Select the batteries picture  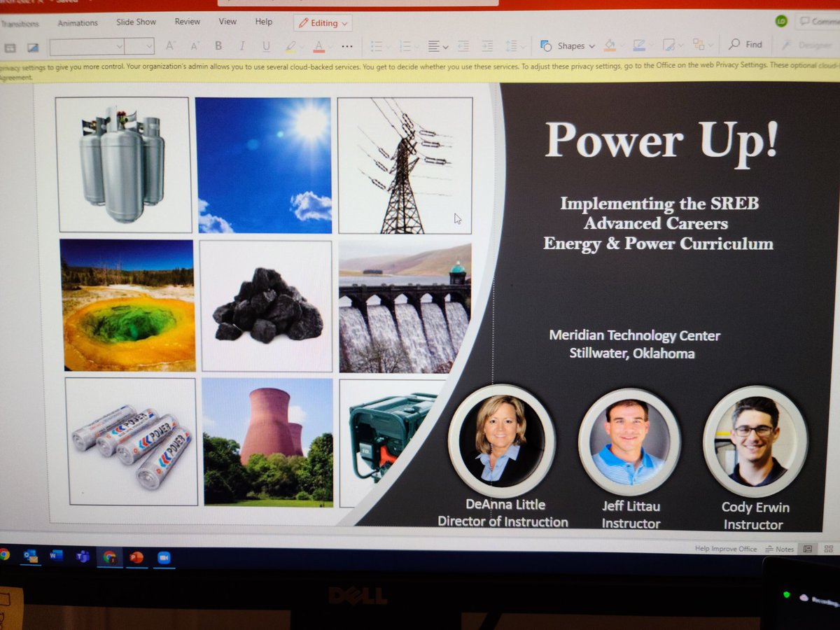click(131, 441)
